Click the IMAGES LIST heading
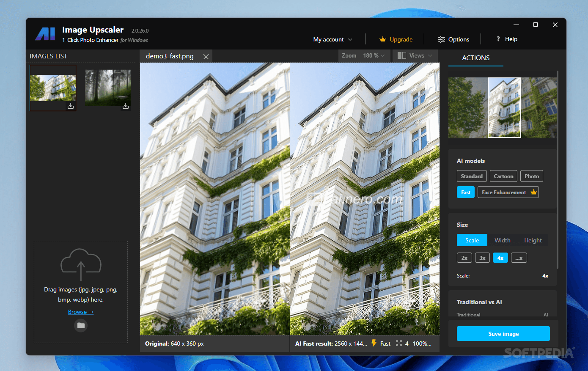The height and width of the screenshot is (371, 588). coord(48,56)
